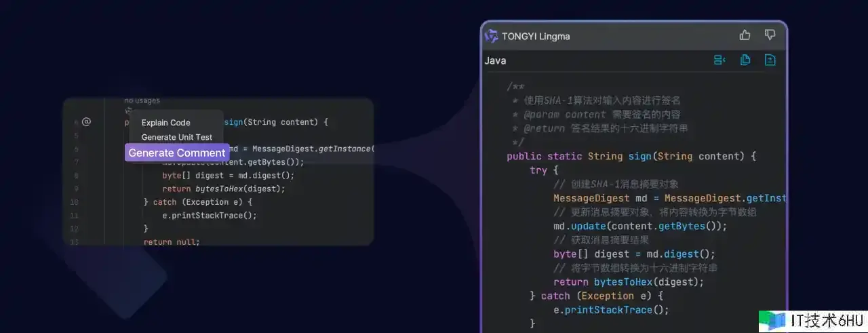
Task: Create new file from code snippet icon
Action: pyautogui.click(x=770, y=60)
